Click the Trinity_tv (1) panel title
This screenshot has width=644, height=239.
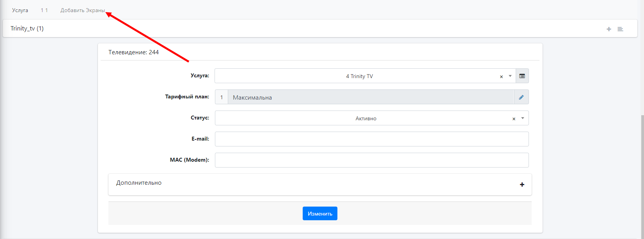[x=27, y=29]
